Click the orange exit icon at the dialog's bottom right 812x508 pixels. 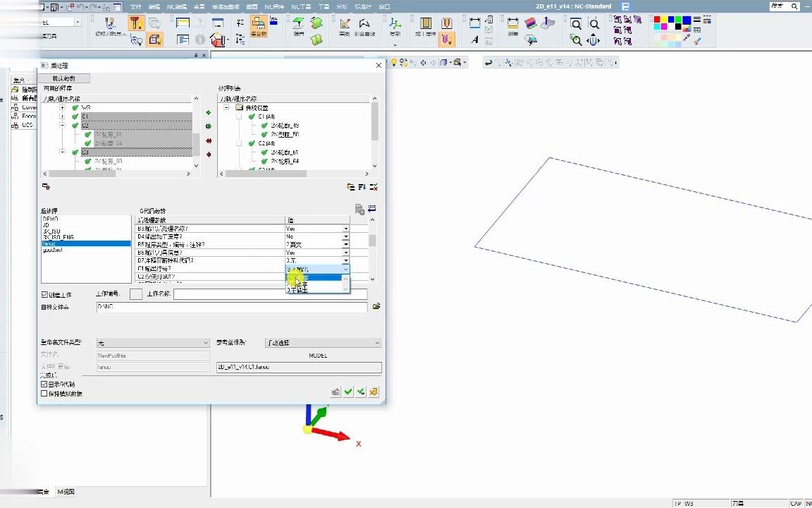pyautogui.click(x=374, y=392)
